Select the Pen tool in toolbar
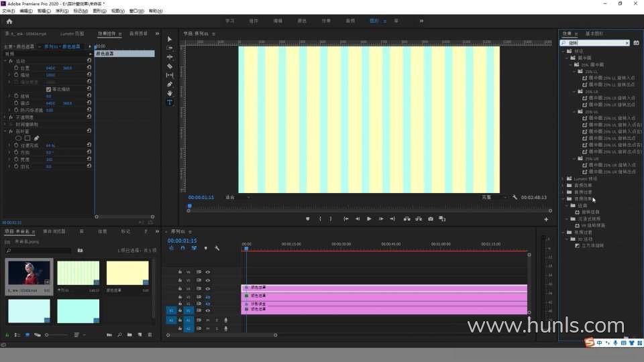Image resolution: width=644 pixels, height=362 pixels. (170, 84)
